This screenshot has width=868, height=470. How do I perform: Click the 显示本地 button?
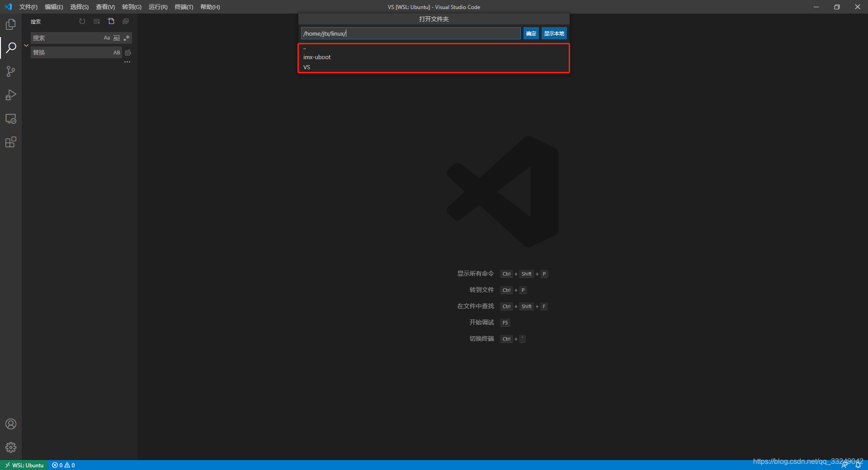pyautogui.click(x=554, y=33)
